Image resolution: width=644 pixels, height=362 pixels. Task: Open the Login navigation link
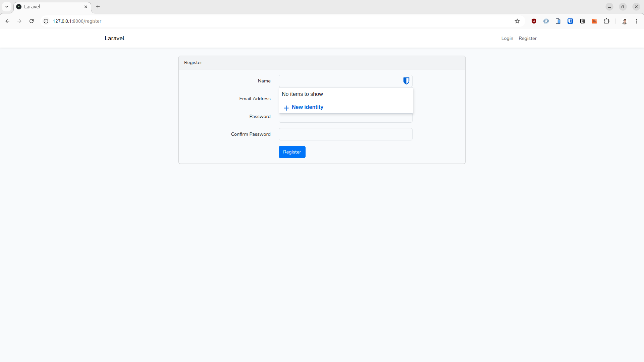coord(507,38)
